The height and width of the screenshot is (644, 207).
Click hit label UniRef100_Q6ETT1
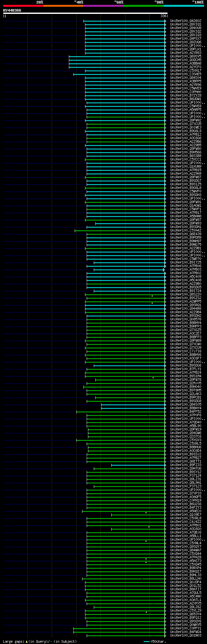pos(186,462)
